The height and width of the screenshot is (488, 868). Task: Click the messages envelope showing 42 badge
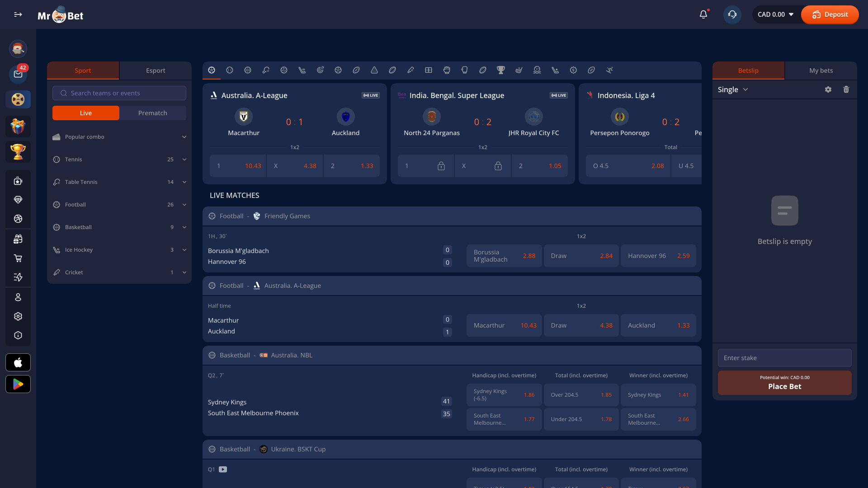(x=18, y=74)
